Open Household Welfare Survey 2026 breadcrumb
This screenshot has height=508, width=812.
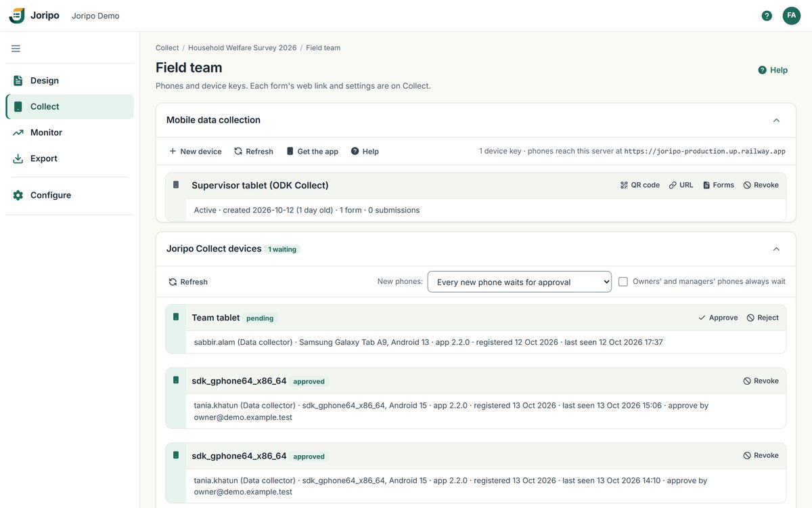click(x=242, y=48)
